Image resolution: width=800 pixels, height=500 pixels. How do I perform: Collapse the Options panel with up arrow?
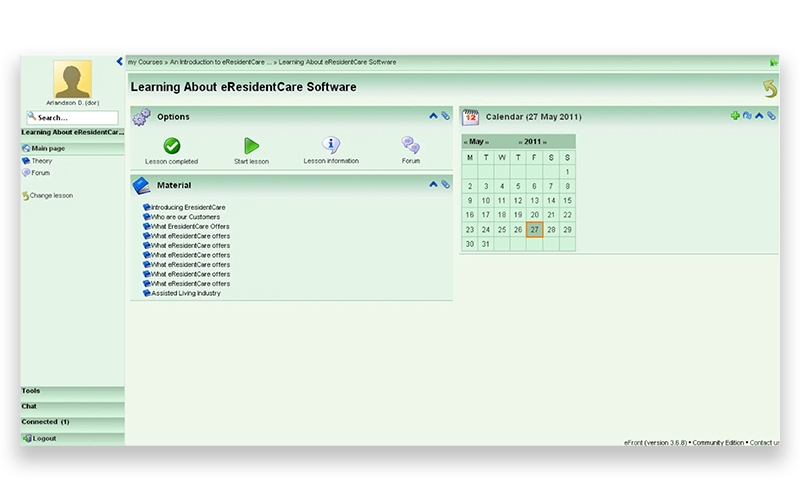433,116
